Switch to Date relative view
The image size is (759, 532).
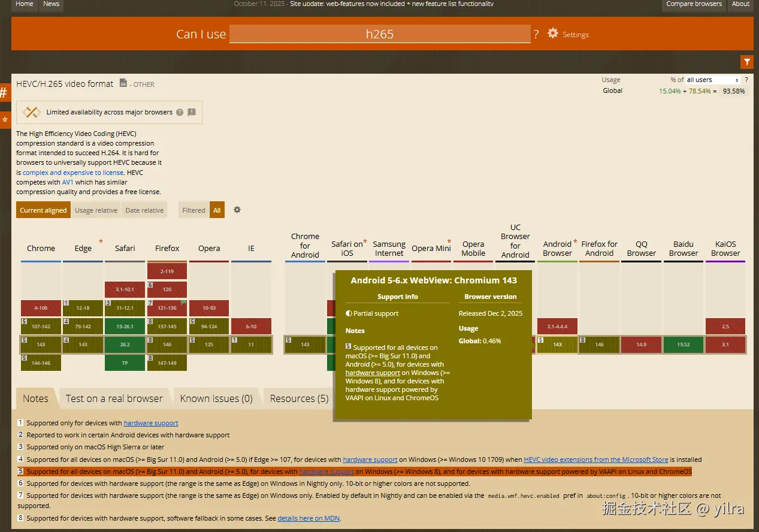pos(144,210)
